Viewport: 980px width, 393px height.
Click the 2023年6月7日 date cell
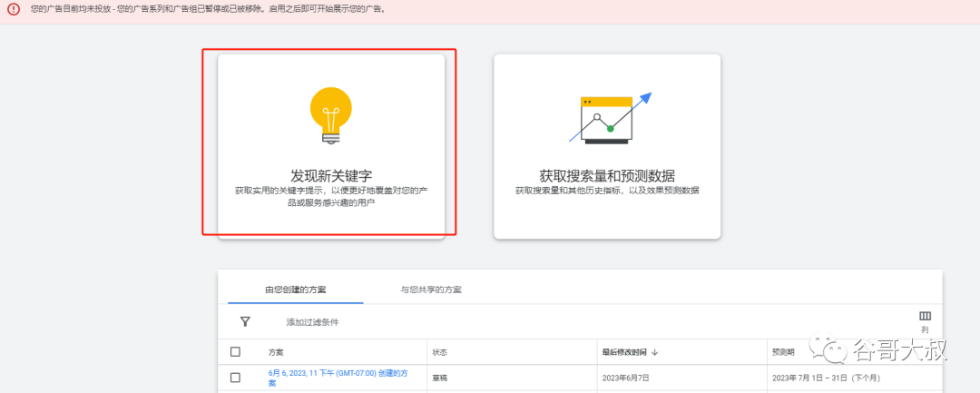pyautogui.click(x=625, y=378)
